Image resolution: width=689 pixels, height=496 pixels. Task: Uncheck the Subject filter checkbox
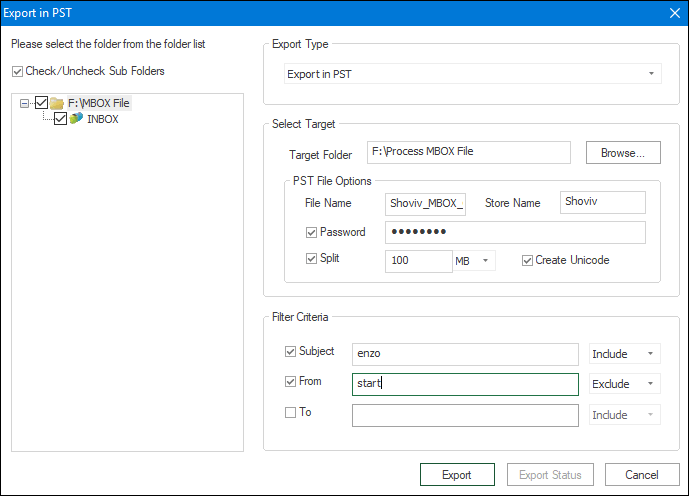point(290,351)
